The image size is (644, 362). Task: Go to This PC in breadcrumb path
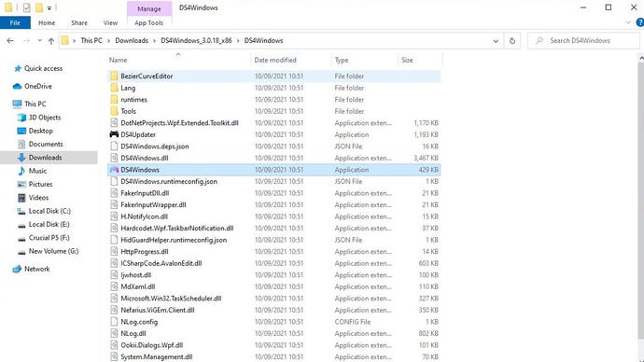[x=91, y=41]
